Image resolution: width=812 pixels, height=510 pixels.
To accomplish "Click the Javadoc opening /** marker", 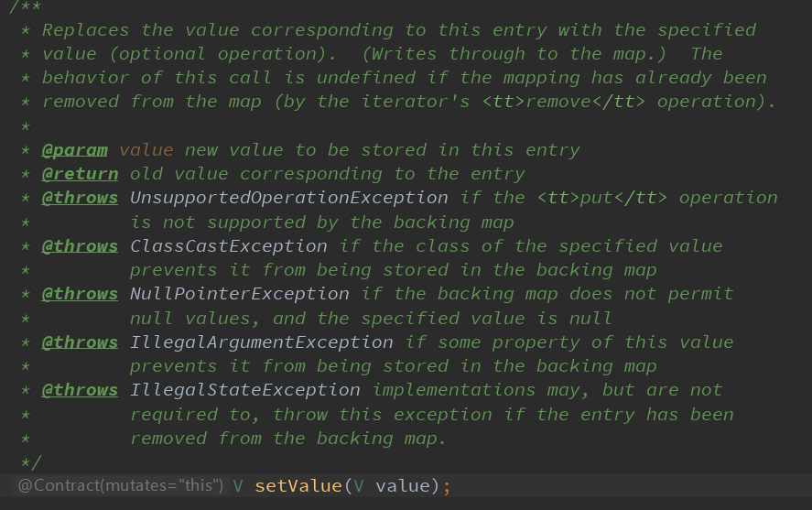I will pos(16,7).
